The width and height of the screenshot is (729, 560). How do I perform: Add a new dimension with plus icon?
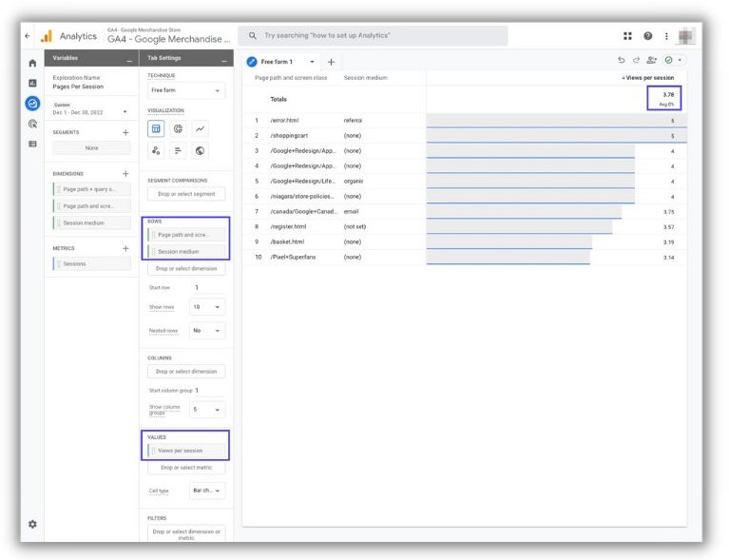(x=125, y=173)
